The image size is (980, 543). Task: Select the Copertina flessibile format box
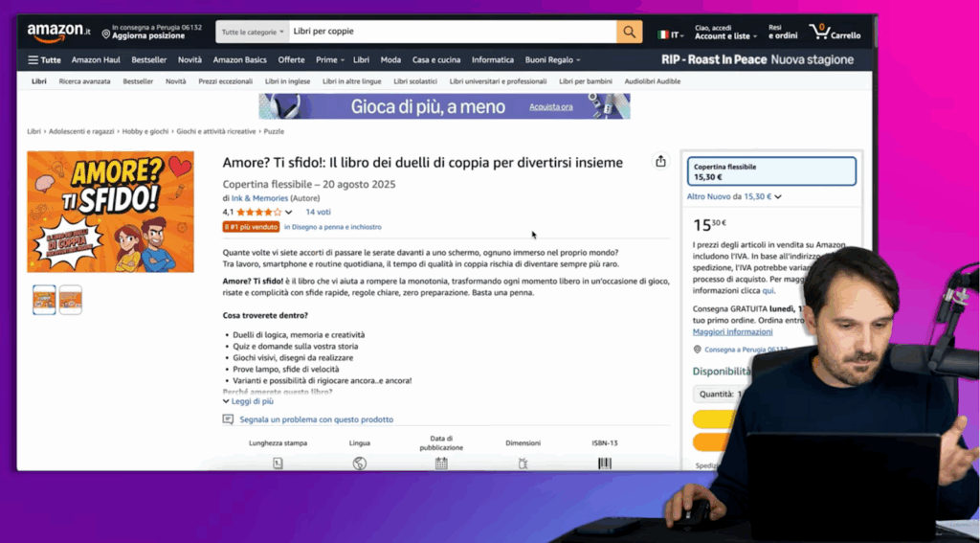click(771, 171)
